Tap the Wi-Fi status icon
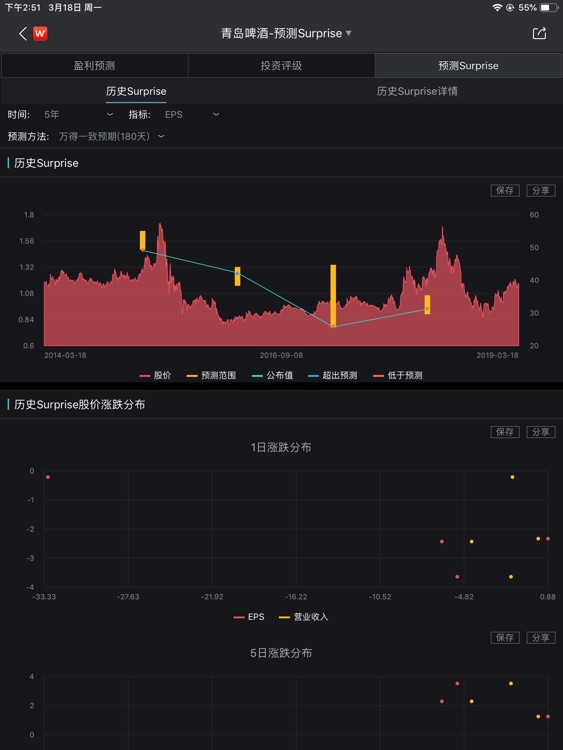563x750 pixels. click(x=497, y=8)
